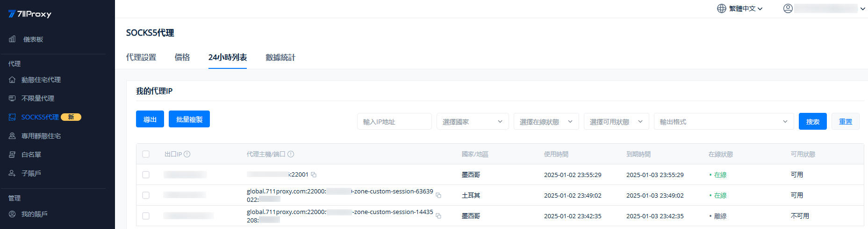Open the 選擇國家 country dropdown

point(472,122)
